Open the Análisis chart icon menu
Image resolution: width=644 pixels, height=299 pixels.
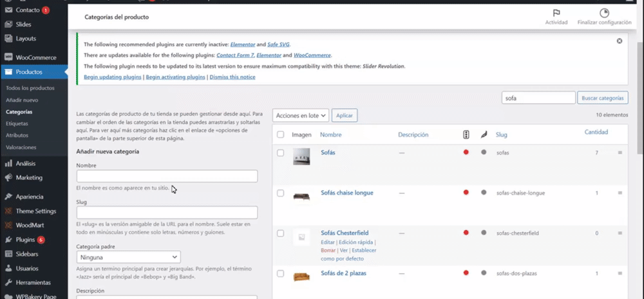(x=8, y=164)
